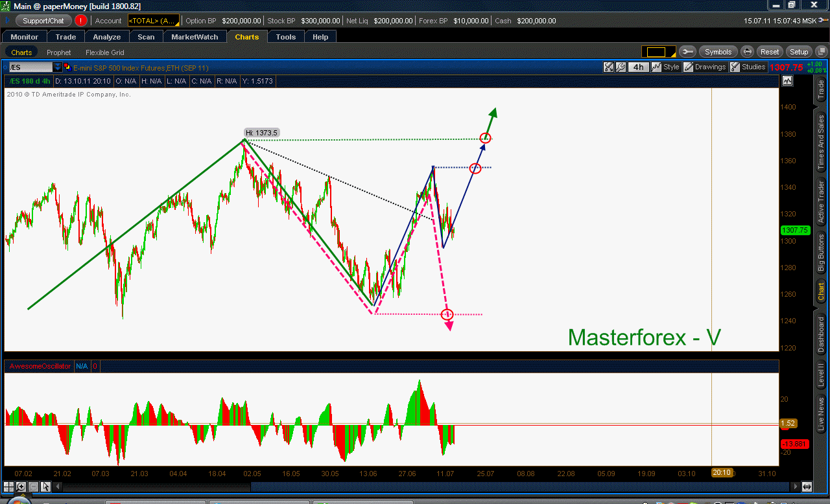
Task: Select the crosshair pan tool at bottom left
Action: coord(9,487)
